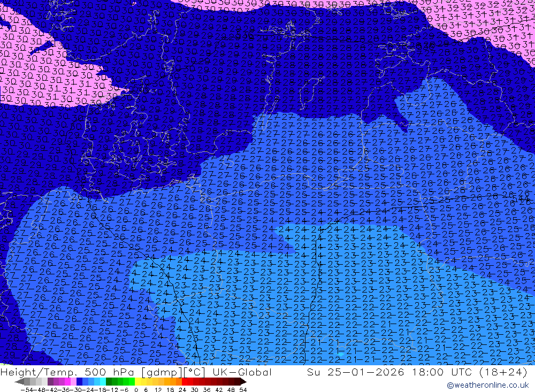
Task: Click the UK-Global model label
Action: [x=242, y=372]
